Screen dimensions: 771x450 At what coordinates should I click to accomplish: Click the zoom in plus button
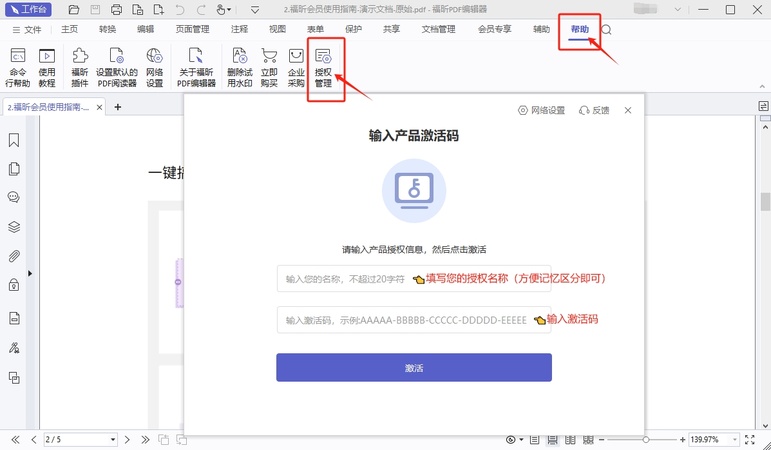tap(682, 440)
